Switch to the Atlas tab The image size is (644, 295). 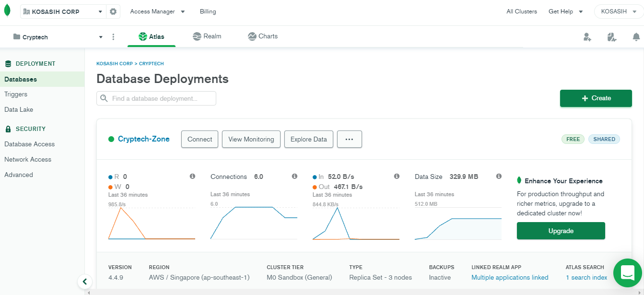tap(152, 36)
